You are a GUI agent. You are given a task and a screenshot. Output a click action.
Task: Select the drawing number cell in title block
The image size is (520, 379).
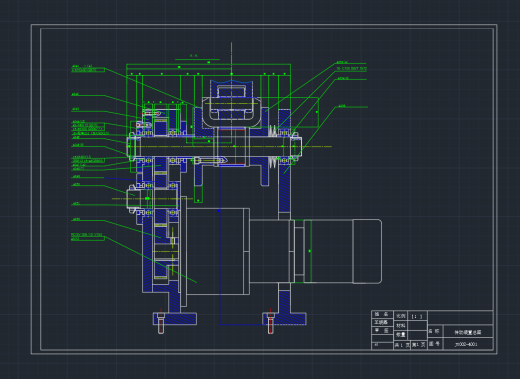coord(468,344)
